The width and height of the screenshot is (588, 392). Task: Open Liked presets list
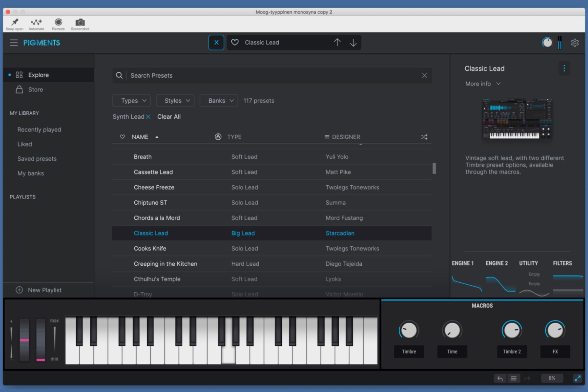coord(25,144)
